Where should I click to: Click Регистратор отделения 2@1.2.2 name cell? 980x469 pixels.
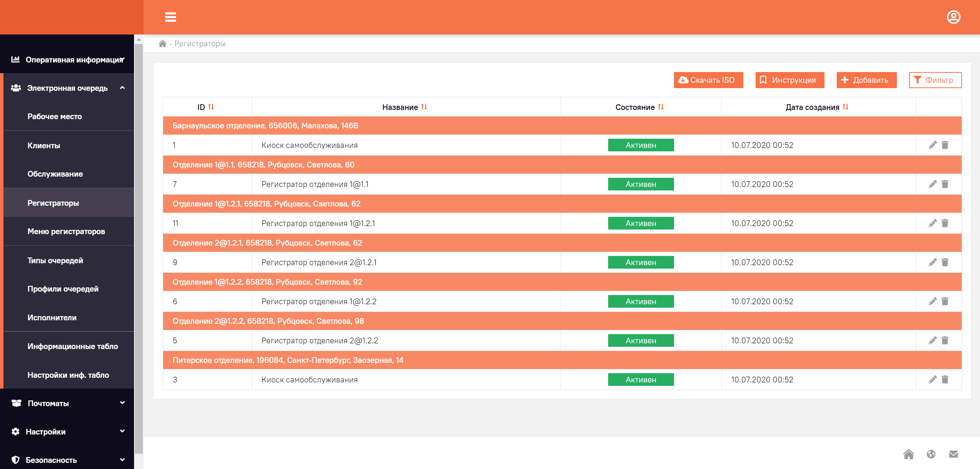point(406,341)
